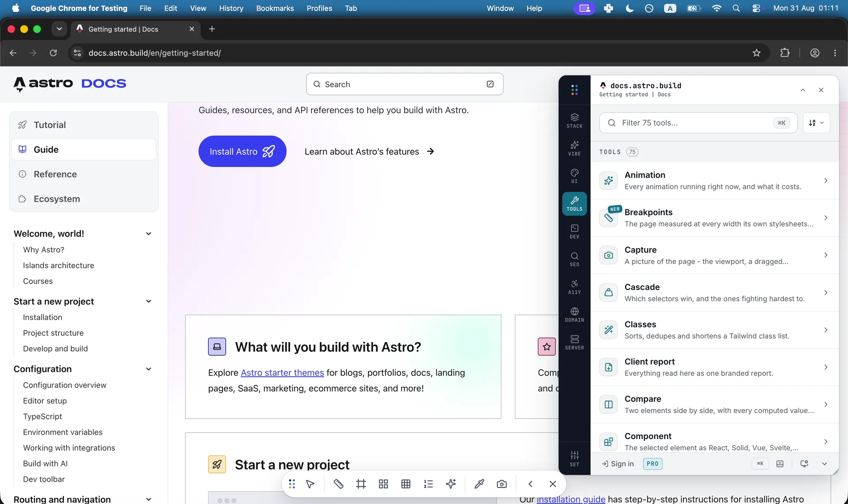Viewport: 848px width, 504px height.
Task: Click the sparkle AI icon in the floating toolbar
Action: tap(451, 484)
